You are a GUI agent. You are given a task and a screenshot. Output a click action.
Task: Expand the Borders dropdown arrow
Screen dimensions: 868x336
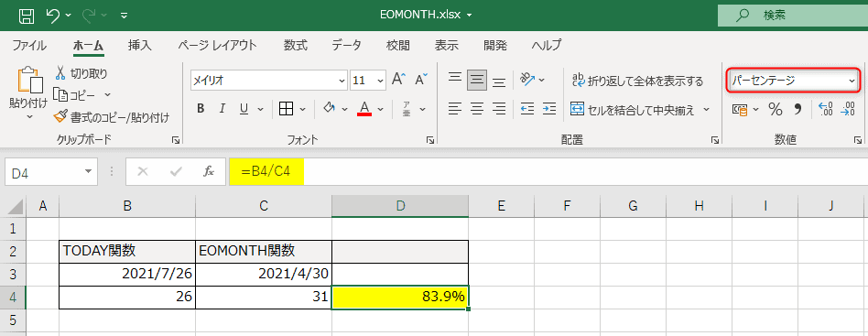[302, 109]
